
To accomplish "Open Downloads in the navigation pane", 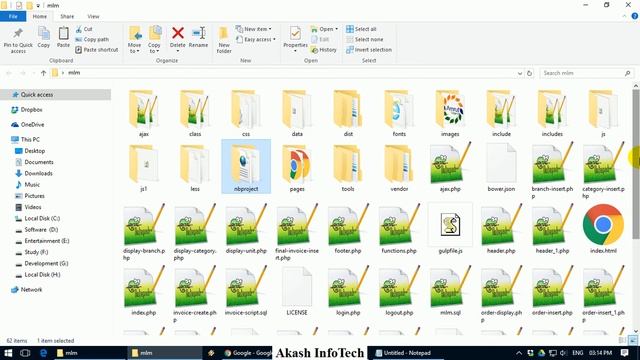I will 34,173.
